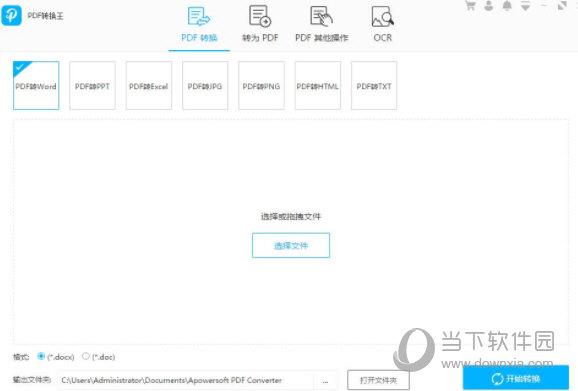Click the PDF转换王 logo icon
The height and width of the screenshot is (391, 578).
11,15
